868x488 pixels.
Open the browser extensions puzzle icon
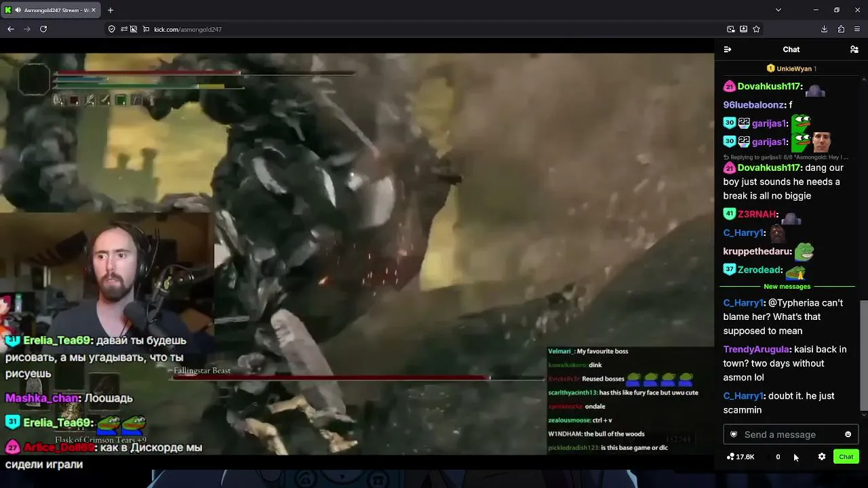[841, 29]
